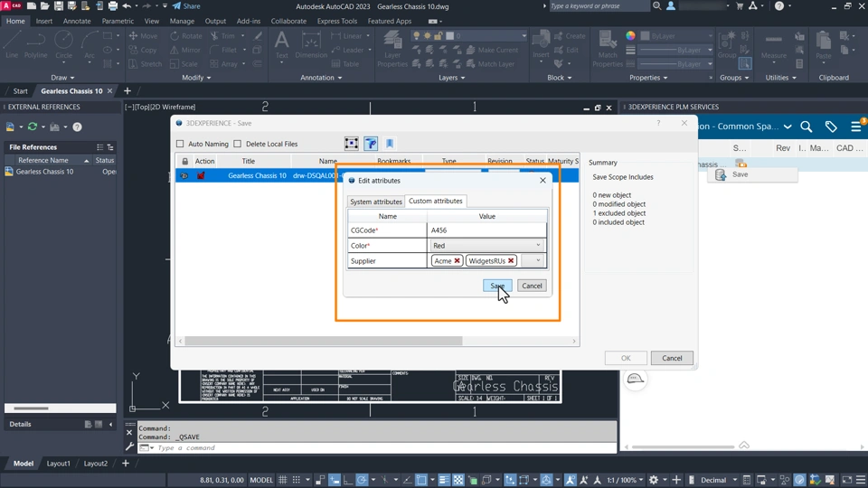The image size is (868, 488).
Task: Select the Line tool in Draw panel
Action: coord(12,43)
